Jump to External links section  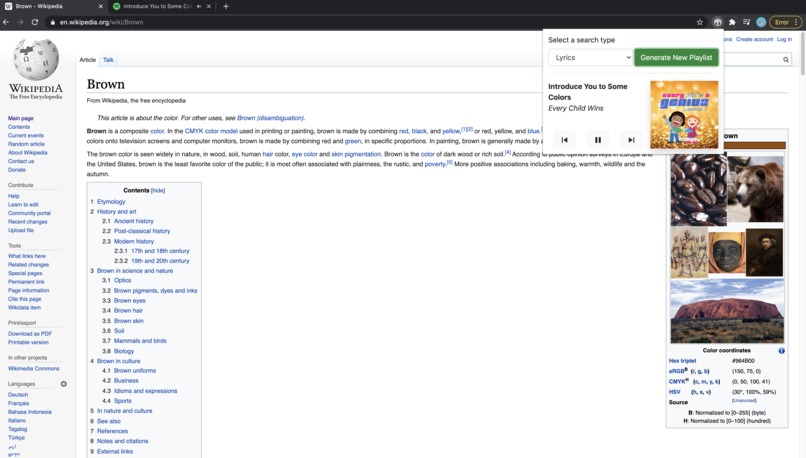click(115, 451)
